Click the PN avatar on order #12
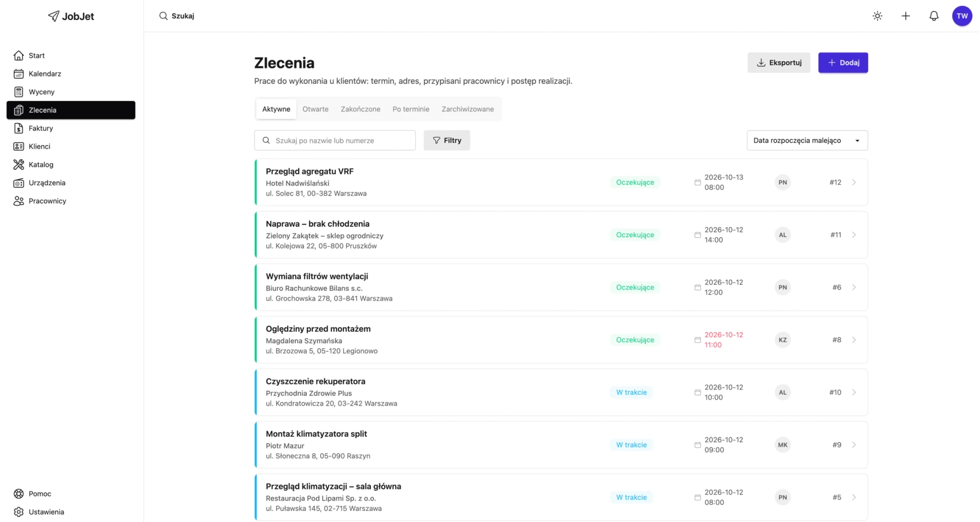 pyautogui.click(x=782, y=182)
